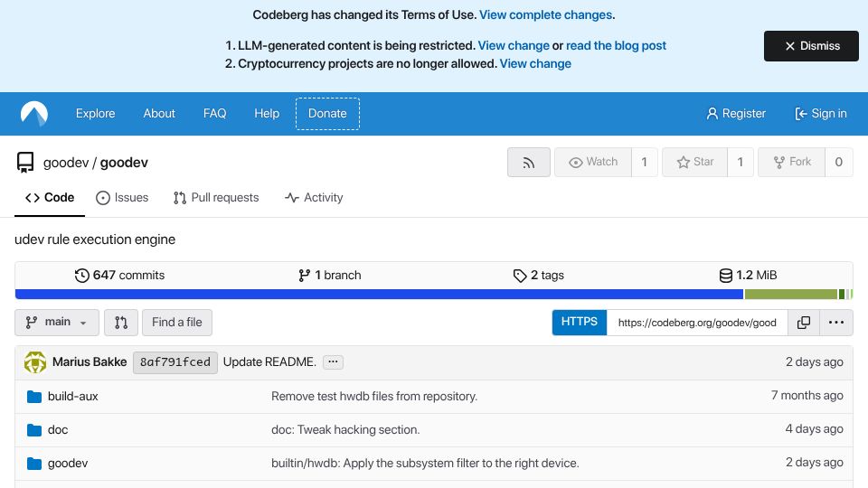Click the '4 days ago' timestamp
The height and width of the screenshot is (488, 868).
(815, 428)
